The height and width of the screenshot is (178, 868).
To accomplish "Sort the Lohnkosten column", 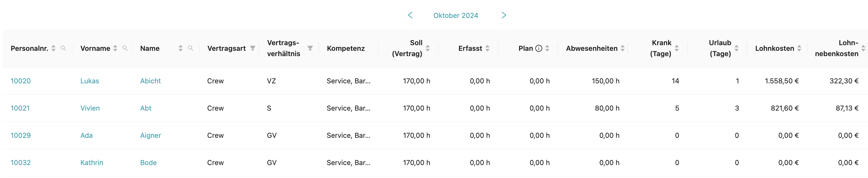I will (x=799, y=48).
